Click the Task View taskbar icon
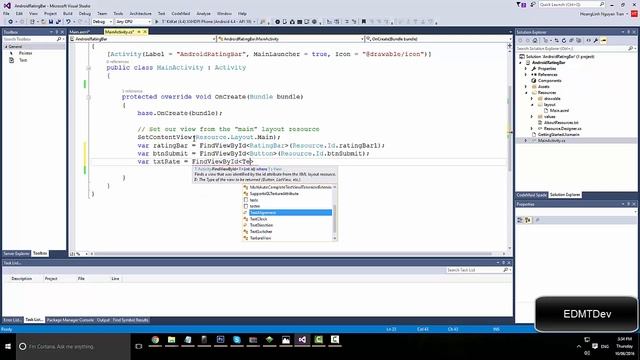Screen dimensions: 640x360 click(x=139, y=347)
